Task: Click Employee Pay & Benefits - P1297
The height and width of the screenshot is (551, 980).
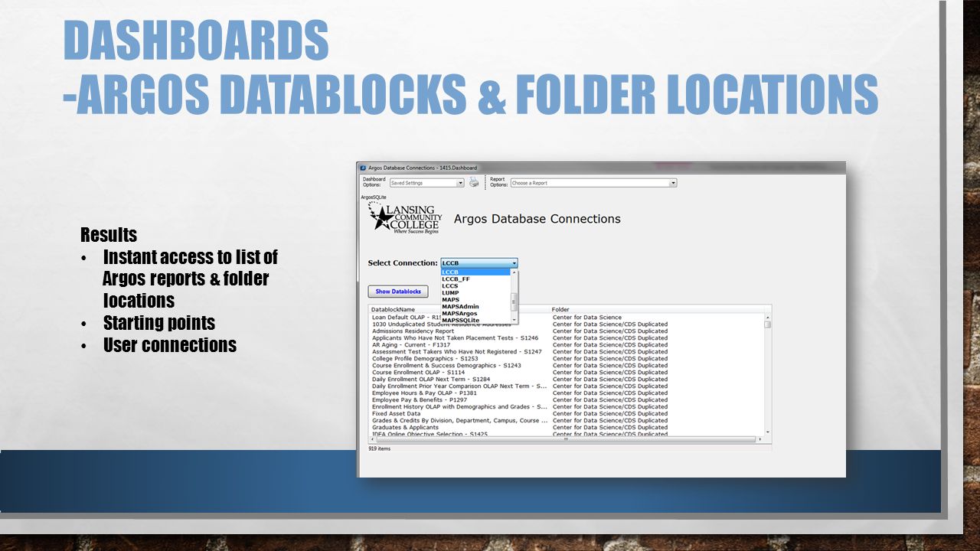Action: 567,400
